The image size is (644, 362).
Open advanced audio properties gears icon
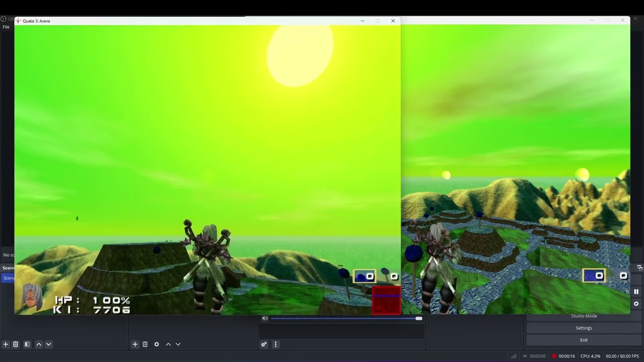pyautogui.click(x=264, y=344)
